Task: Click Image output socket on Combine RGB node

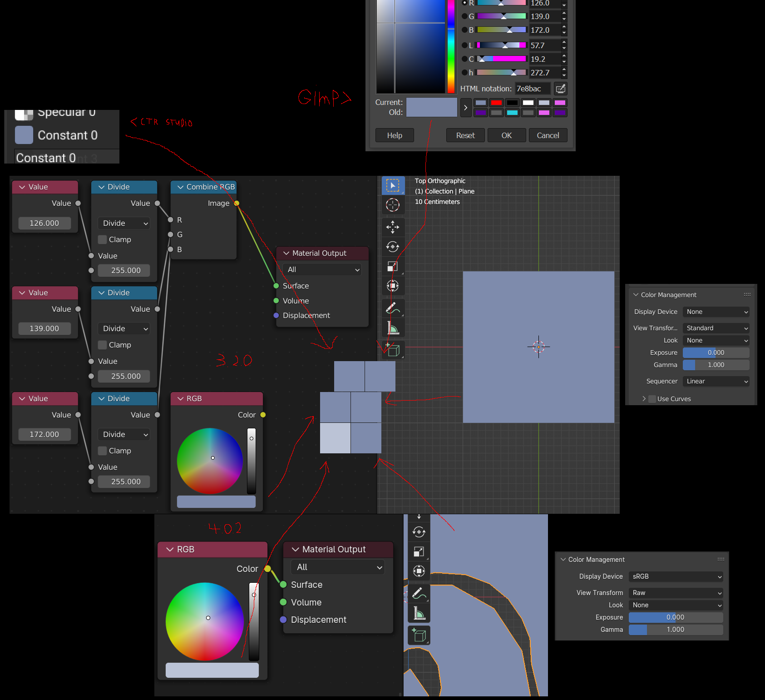Action: (237, 203)
